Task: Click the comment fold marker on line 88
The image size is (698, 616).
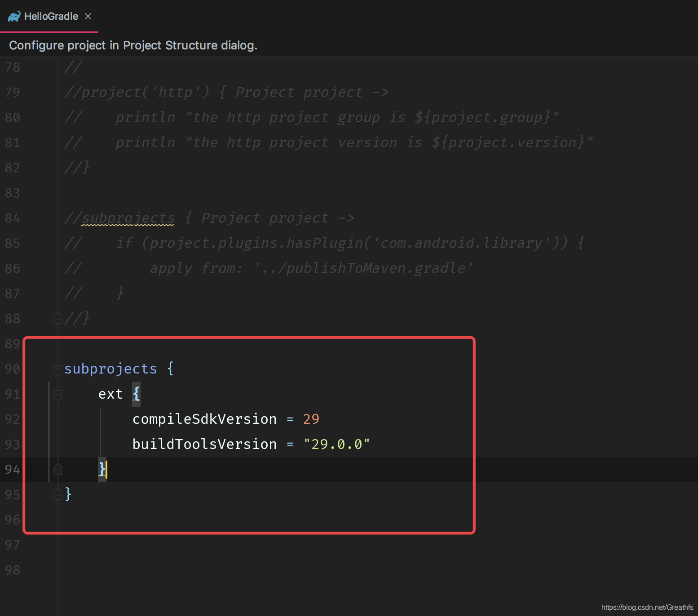Action: pos(58,318)
